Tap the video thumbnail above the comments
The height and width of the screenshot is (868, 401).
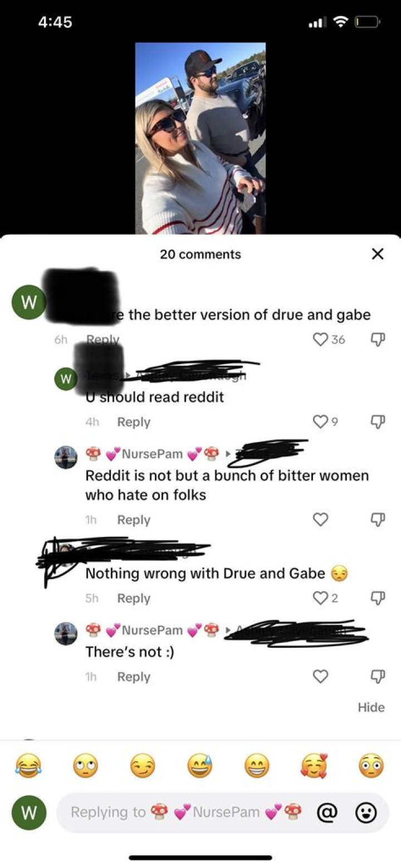click(x=200, y=138)
